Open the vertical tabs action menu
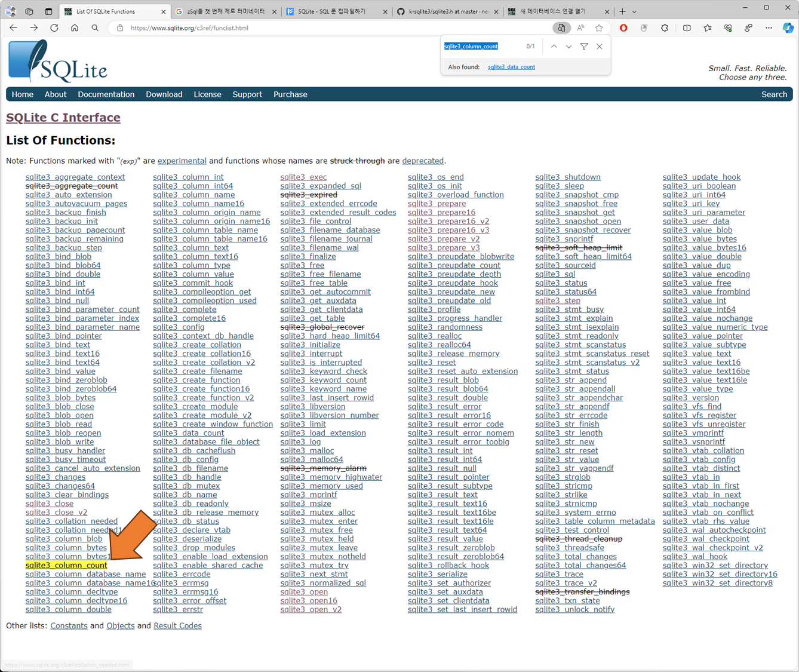Screen dimensions: 799x672 point(48,11)
